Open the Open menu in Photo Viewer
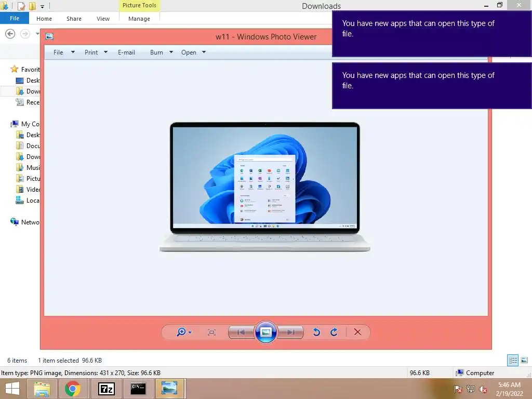 click(189, 52)
